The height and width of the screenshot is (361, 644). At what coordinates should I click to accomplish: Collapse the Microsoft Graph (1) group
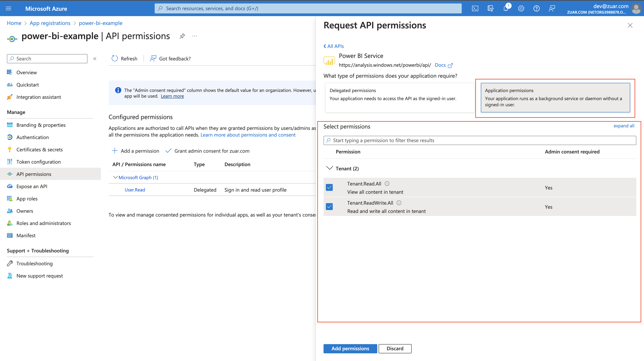click(115, 177)
